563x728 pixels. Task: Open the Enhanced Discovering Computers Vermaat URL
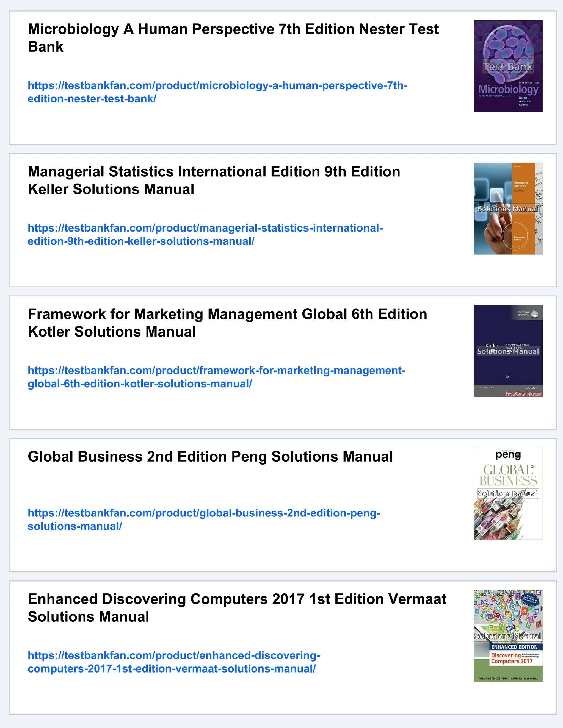coord(174,662)
